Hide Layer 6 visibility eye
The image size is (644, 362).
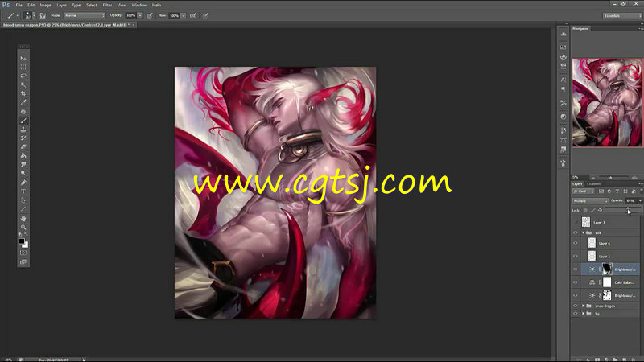(576, 243)
